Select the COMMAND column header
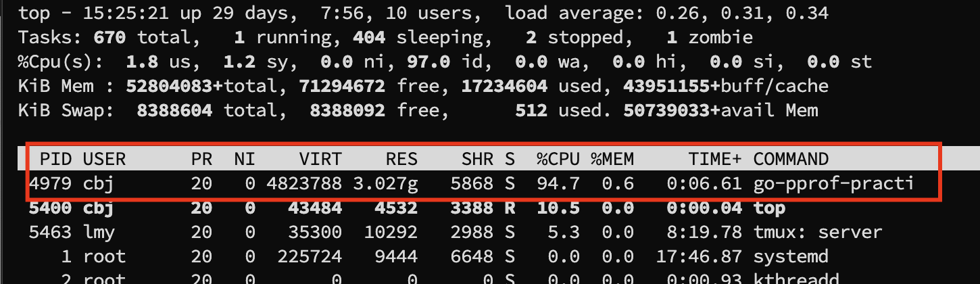This screenshot has height=284, width=980. pyautogui.click(x=791, y=159)
